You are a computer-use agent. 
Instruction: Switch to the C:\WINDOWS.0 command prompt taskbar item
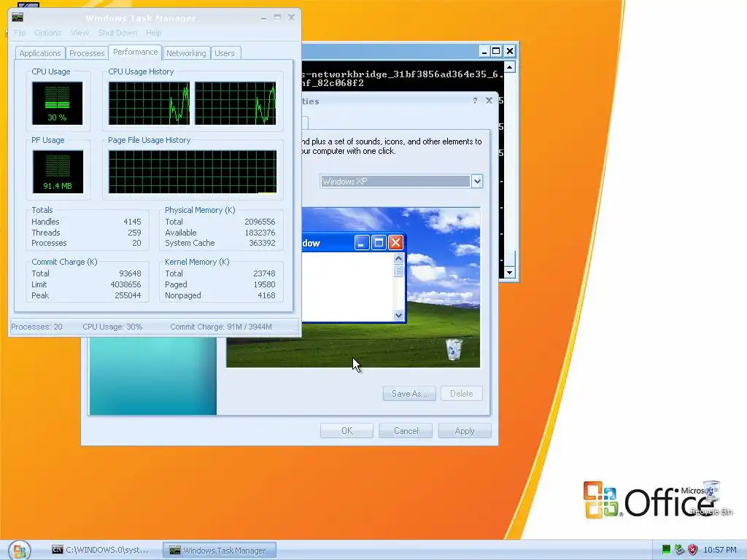[100, 550]
